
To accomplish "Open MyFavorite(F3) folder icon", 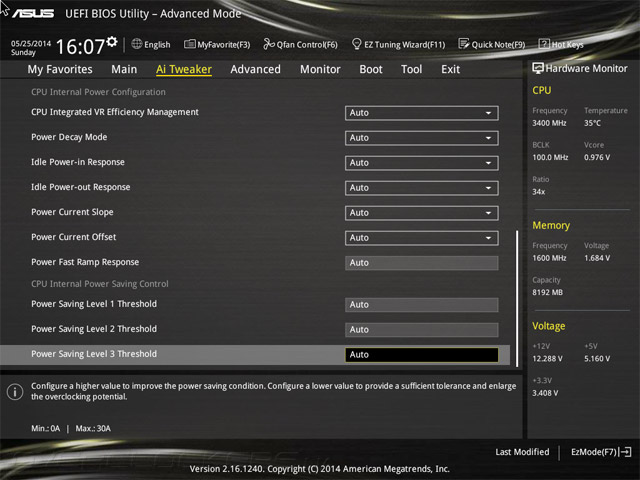I will coord(190,44).
